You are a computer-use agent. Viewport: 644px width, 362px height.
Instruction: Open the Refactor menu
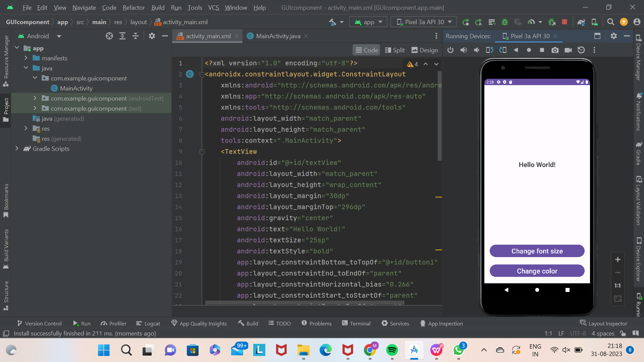click(133, 7)
